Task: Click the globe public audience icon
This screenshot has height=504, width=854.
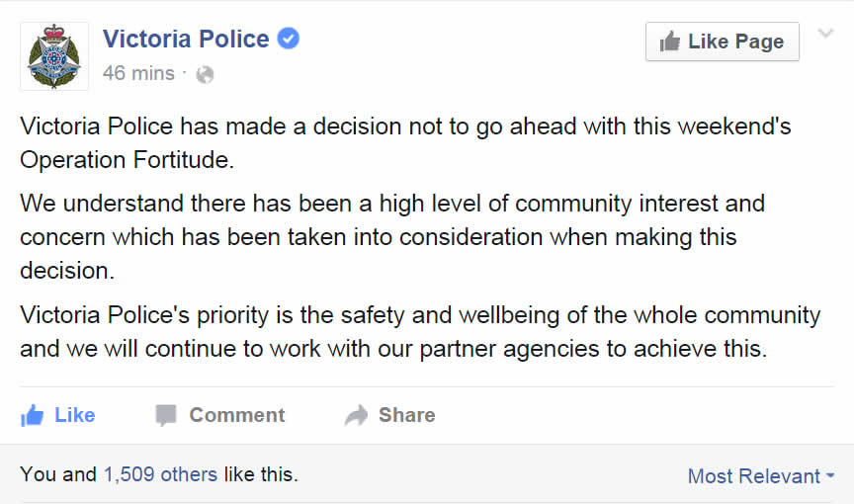Action: 205,74
